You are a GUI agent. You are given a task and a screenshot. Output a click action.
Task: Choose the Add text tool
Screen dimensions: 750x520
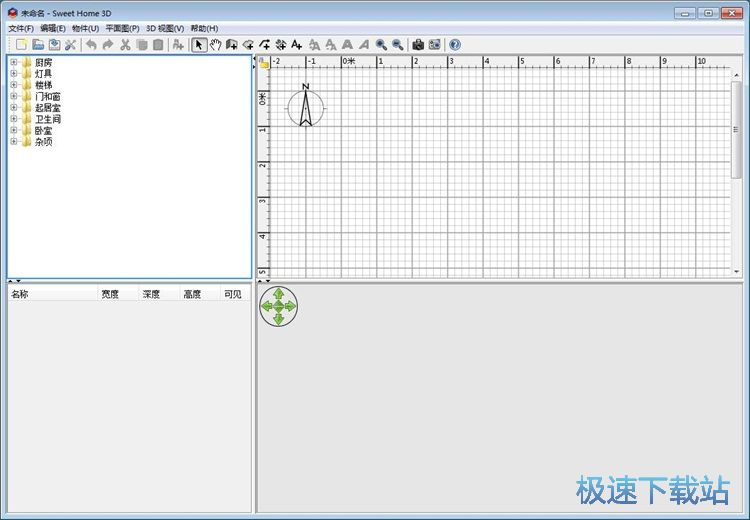point(297,44)
